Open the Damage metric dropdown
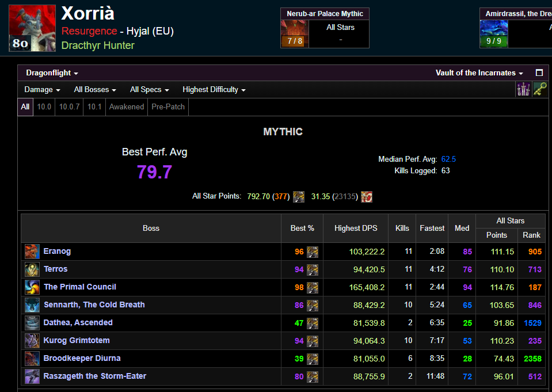552x392 pixels. 42,90
